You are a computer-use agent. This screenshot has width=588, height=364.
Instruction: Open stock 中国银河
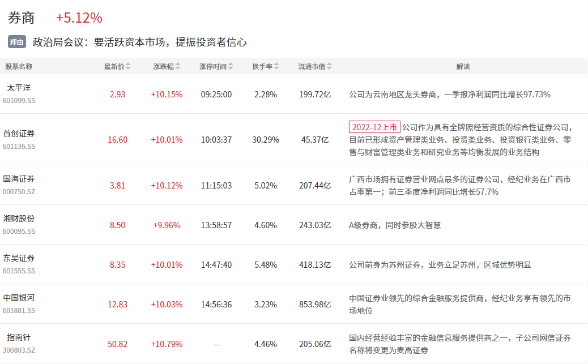coord(19,298)
